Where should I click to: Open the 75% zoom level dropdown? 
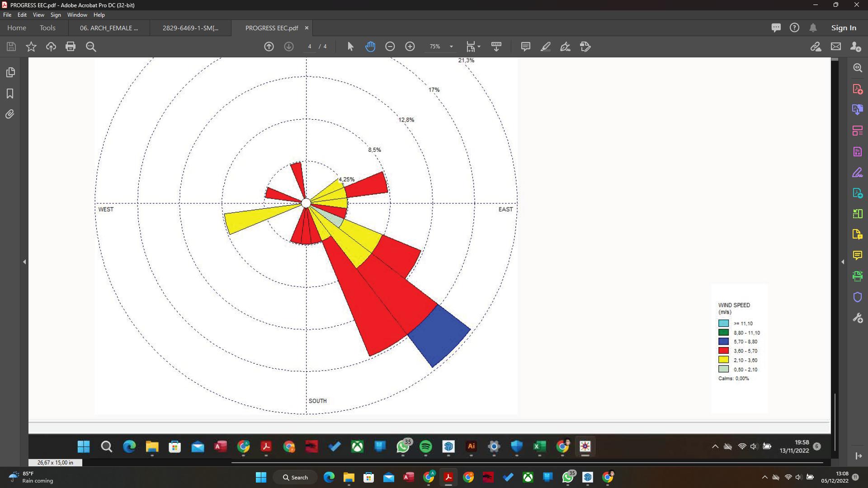(x=451, y=47)
